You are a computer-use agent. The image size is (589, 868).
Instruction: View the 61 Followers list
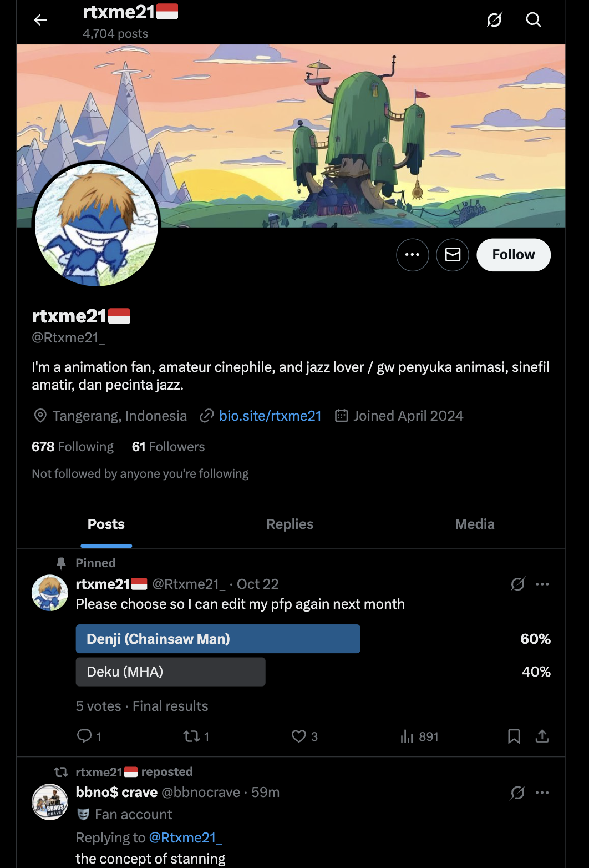(x=168, y=447)
